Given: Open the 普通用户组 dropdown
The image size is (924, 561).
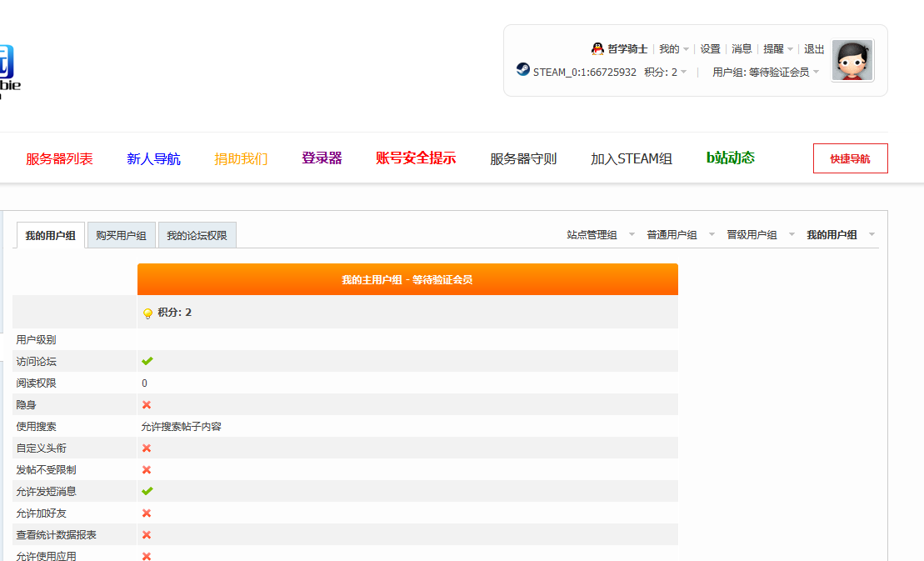Looking at the screenshot, I should coord(681,234).
